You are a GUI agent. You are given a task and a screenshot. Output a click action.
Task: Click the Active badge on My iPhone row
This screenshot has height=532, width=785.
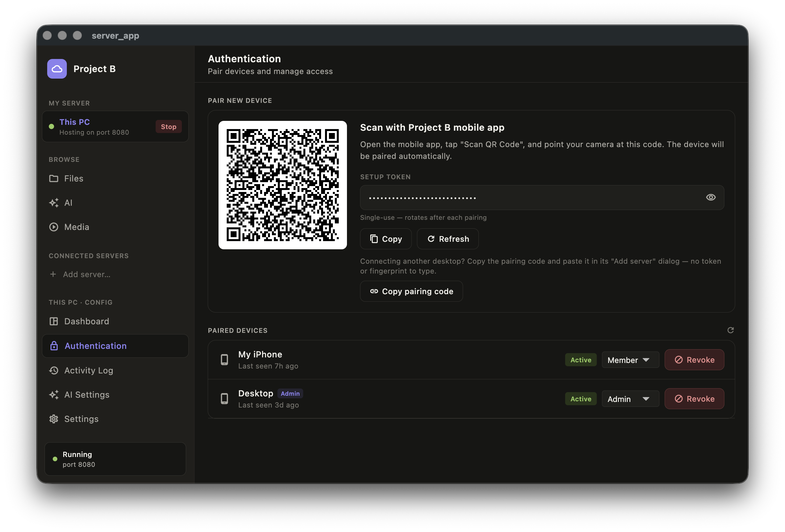581,360
